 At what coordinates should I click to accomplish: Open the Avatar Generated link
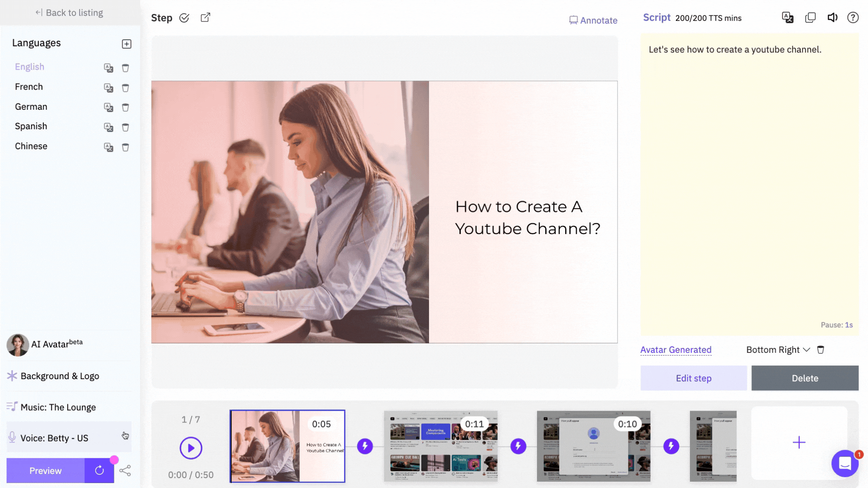676,350
